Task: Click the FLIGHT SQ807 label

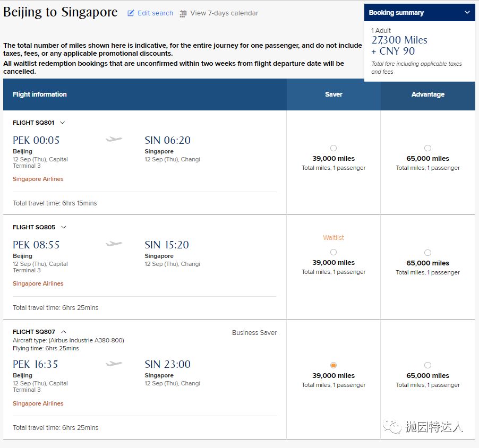Action: [34, 332]
